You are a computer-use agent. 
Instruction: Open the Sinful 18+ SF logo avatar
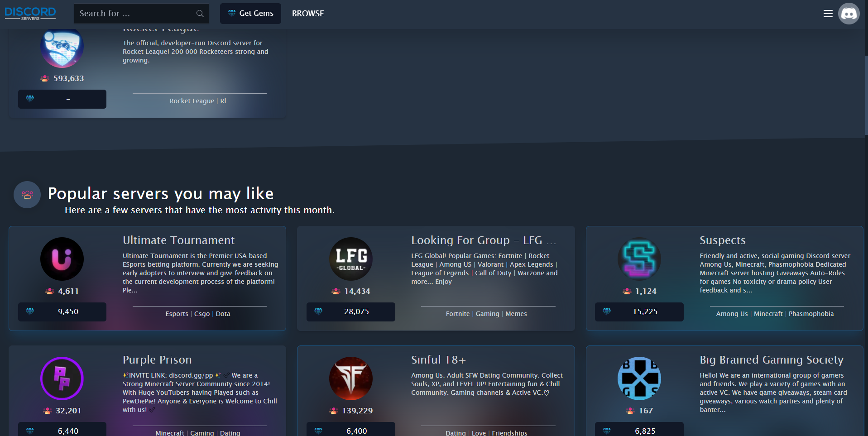[x=351, y=379]
